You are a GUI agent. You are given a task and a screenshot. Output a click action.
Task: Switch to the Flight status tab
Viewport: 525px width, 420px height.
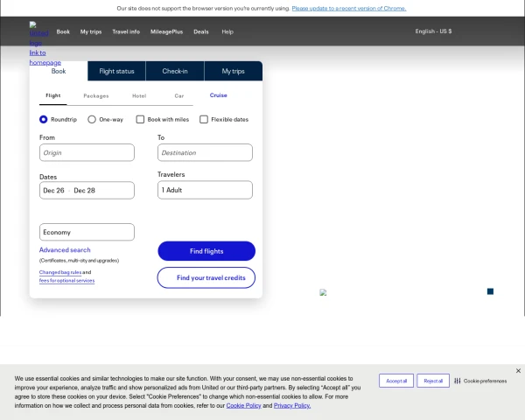[x=116, y=71]
